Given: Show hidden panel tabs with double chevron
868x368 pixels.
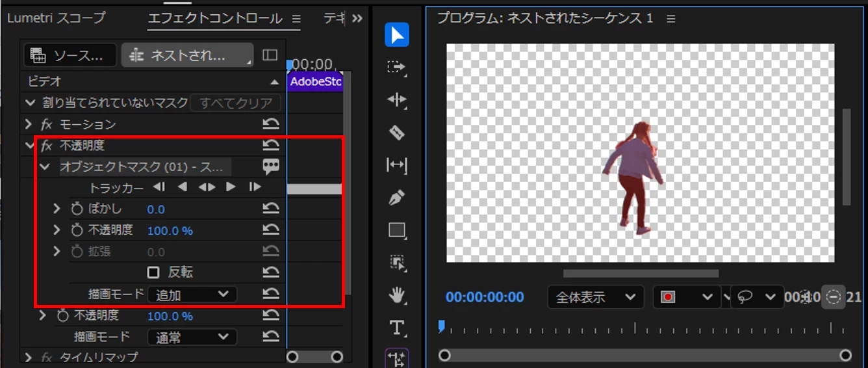Looking at the screenshot, I should click(x=357, y=18).
